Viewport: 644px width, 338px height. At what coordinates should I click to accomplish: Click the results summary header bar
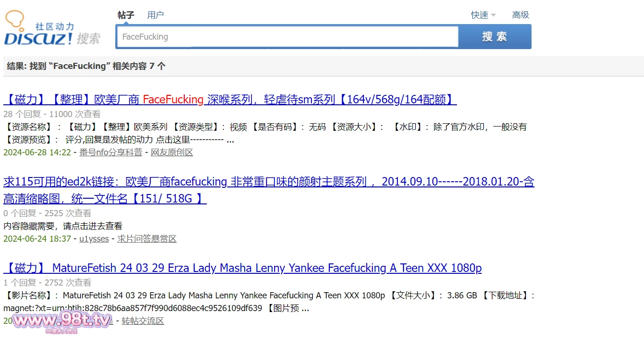(x=323, y=66)
